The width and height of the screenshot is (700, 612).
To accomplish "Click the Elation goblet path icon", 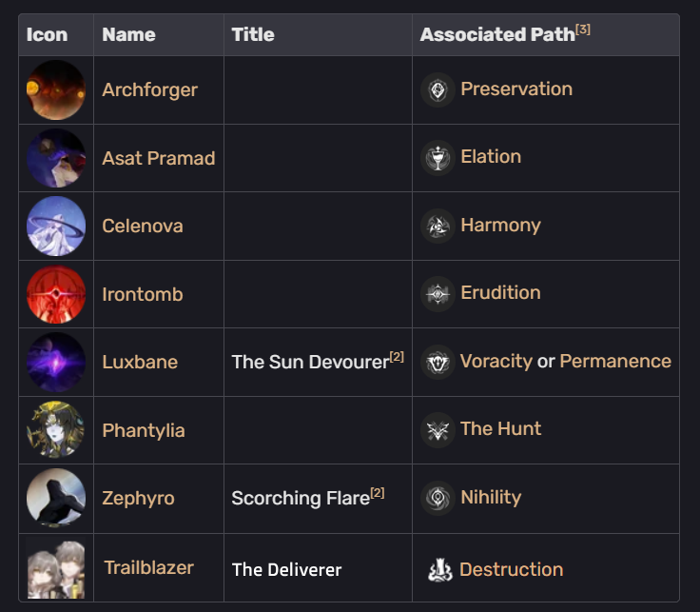I will click(x=437, y=158).
